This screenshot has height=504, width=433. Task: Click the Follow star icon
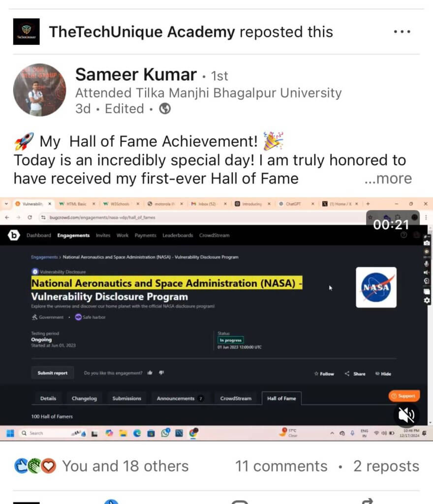(x=316, y=374)
